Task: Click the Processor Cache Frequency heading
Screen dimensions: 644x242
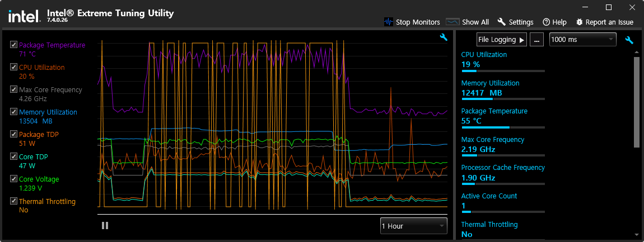Action: click(x=503, y=168)
